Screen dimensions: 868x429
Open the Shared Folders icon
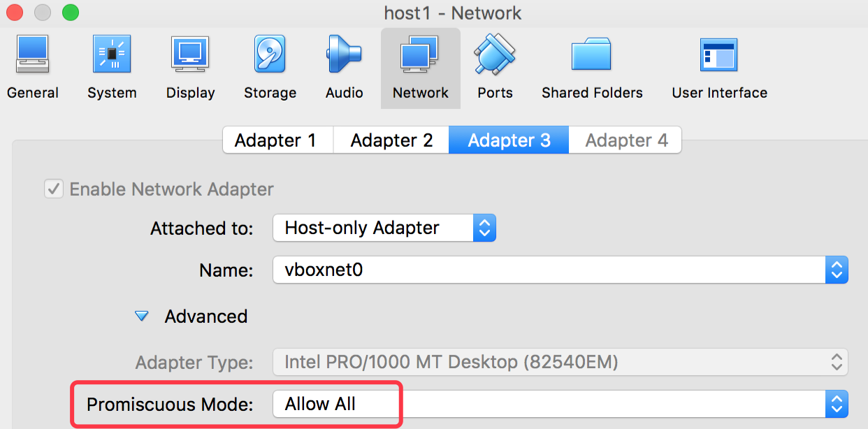tap(591, 56)
